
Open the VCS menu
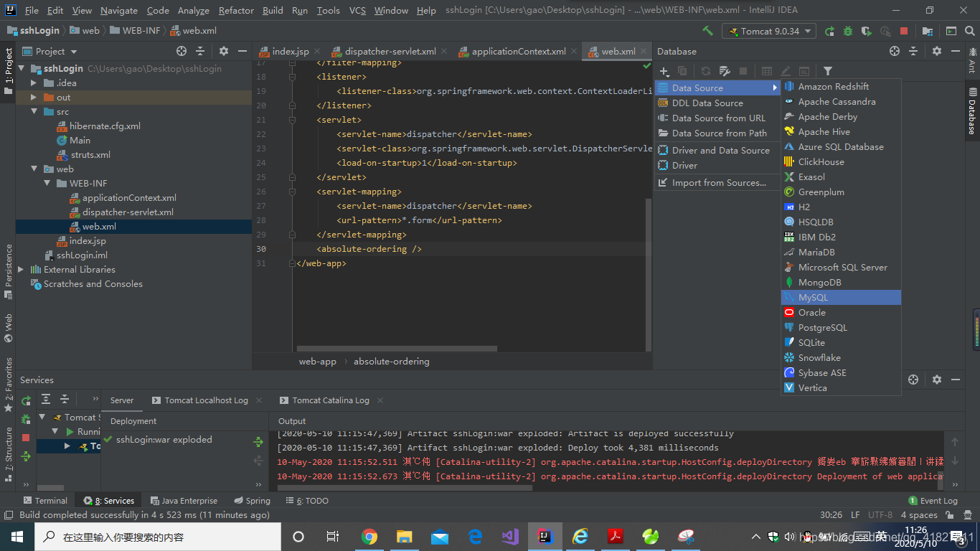[357, 11]
